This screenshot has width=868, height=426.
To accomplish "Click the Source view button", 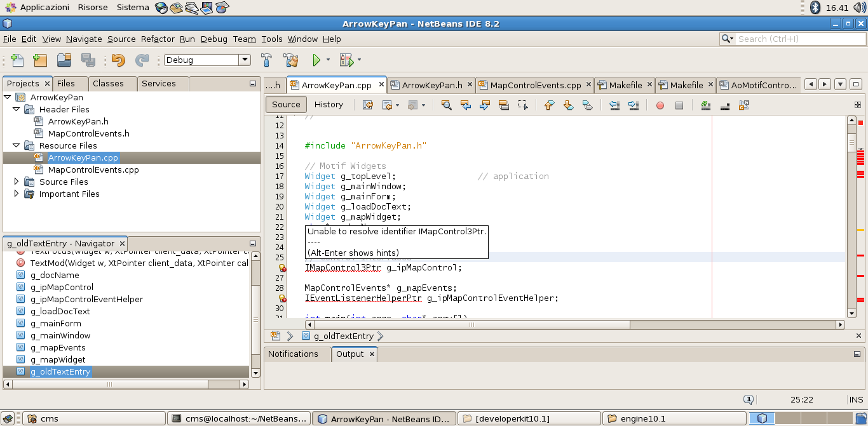I will pos(286,105).
